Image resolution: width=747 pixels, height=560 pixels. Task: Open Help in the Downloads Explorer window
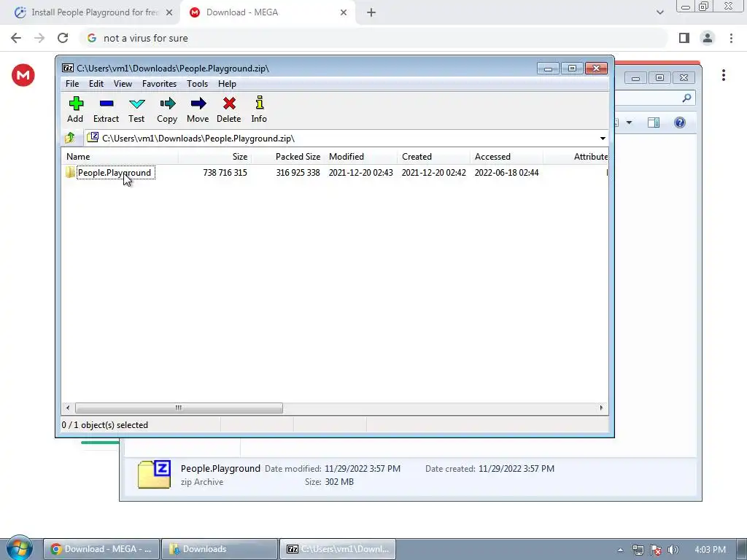click(x=680, y=122)
